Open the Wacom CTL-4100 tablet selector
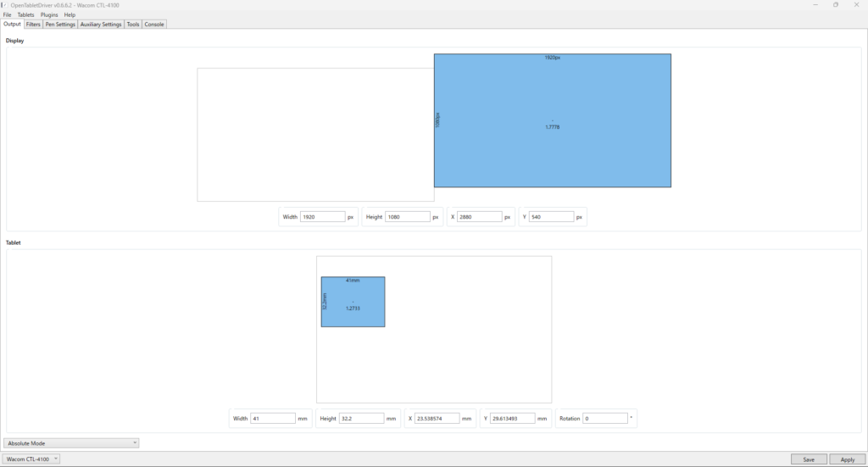 (31, 459)
